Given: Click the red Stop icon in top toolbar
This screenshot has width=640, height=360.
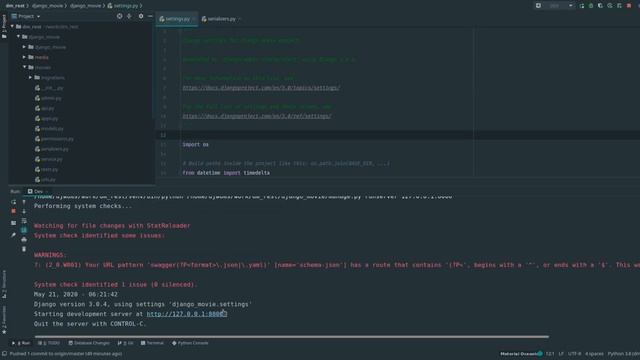Looking at the screenshot, I should pyautogui.click(x=629, y=6).
